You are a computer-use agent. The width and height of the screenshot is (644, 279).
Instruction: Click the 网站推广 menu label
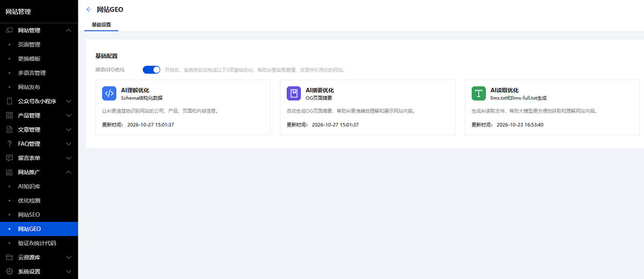pyautogui.click(x=29, y=172)
